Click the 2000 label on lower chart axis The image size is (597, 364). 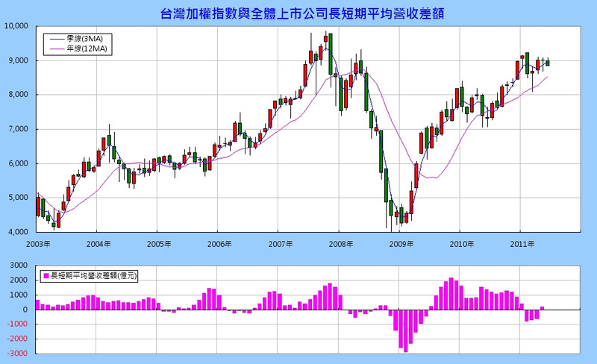(x=20, y=280)
